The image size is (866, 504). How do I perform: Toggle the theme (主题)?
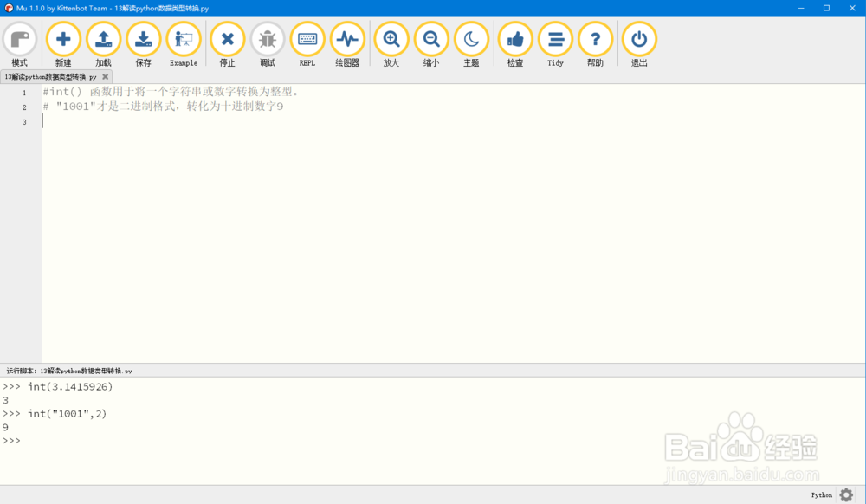(471, 44)
